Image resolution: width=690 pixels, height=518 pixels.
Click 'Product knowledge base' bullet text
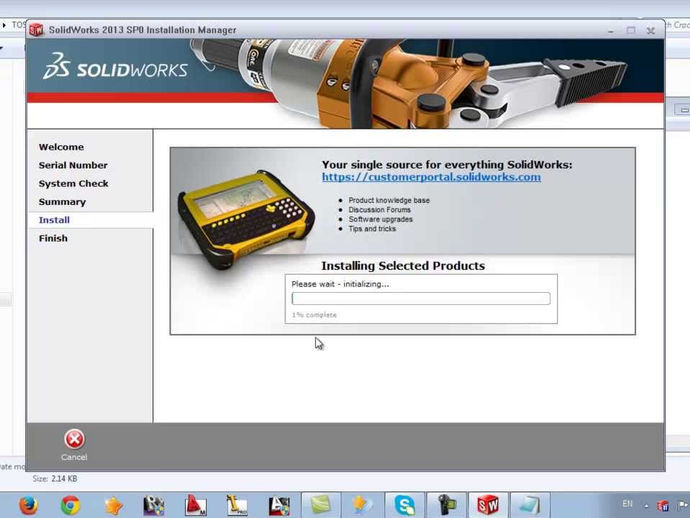(x=389, y=200)
